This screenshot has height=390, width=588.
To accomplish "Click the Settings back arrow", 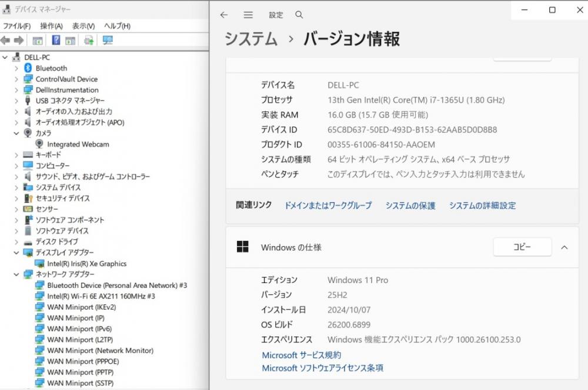I will pyautogui.click(x=224, y=15).
